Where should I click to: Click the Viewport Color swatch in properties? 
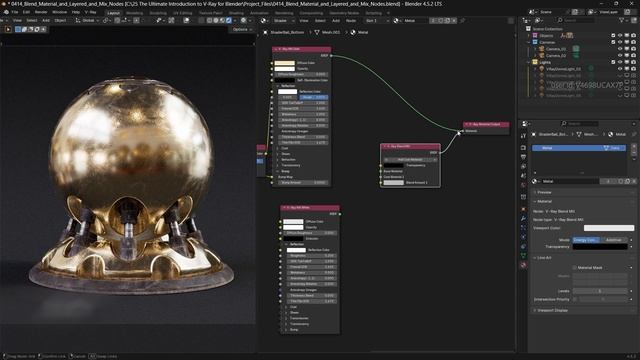click(609, 228)
